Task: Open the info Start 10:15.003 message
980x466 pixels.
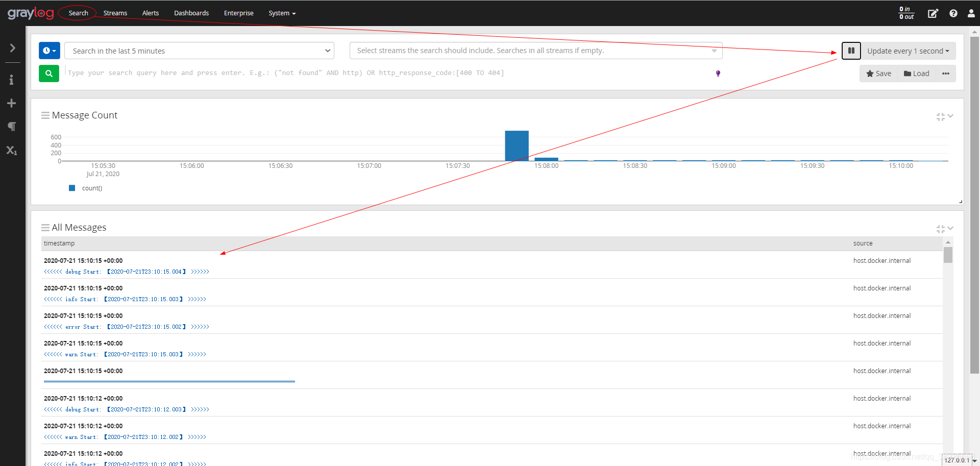Action: [x=125, y=299]
